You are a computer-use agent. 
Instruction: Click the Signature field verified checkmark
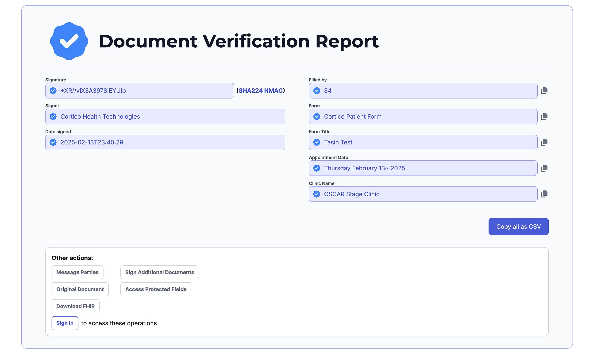tap(53, 91)
